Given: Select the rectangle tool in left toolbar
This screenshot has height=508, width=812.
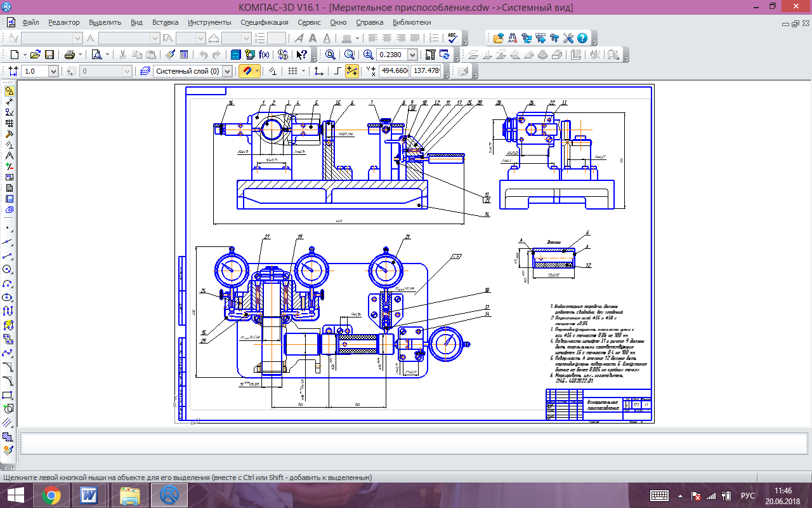Looking at the screenshot, I should 8,395.
